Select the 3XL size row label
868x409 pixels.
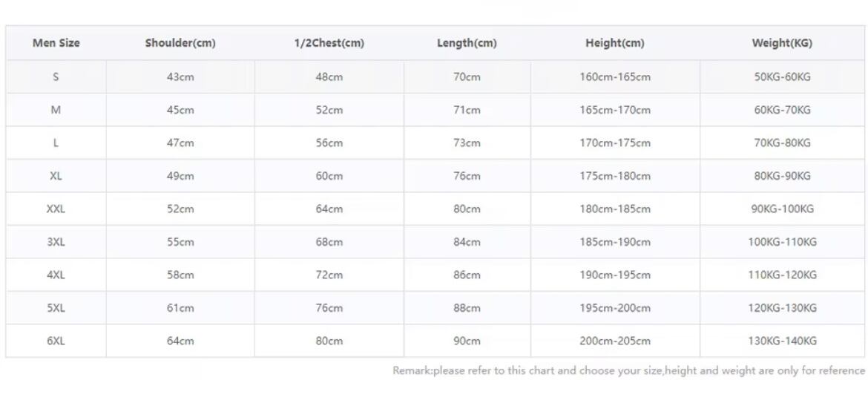click(56, 242)
